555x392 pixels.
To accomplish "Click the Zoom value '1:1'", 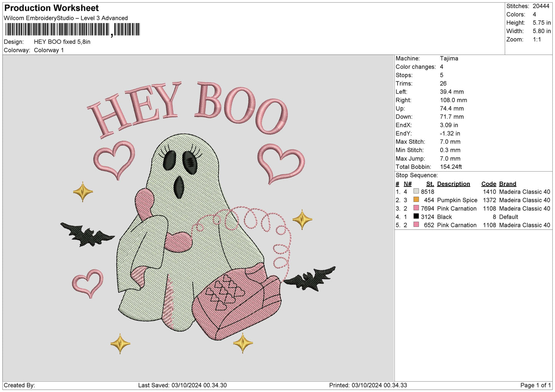I will coord(537,40).
